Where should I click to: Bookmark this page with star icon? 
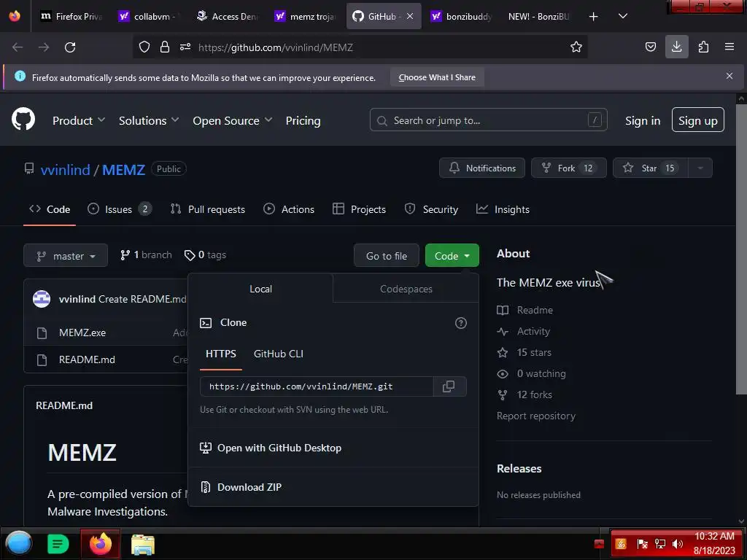[x=576, y=47]
